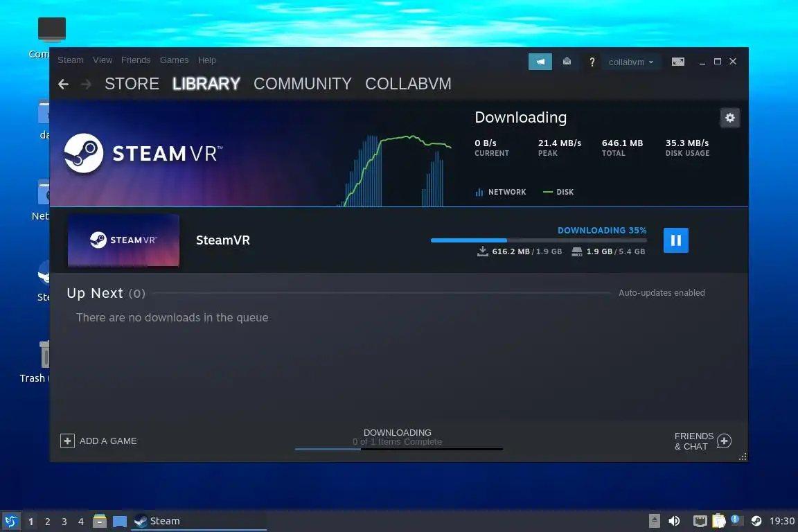Open the COMMUNITY tab
This screenshot has height=532, width=798.
point(302,84)
